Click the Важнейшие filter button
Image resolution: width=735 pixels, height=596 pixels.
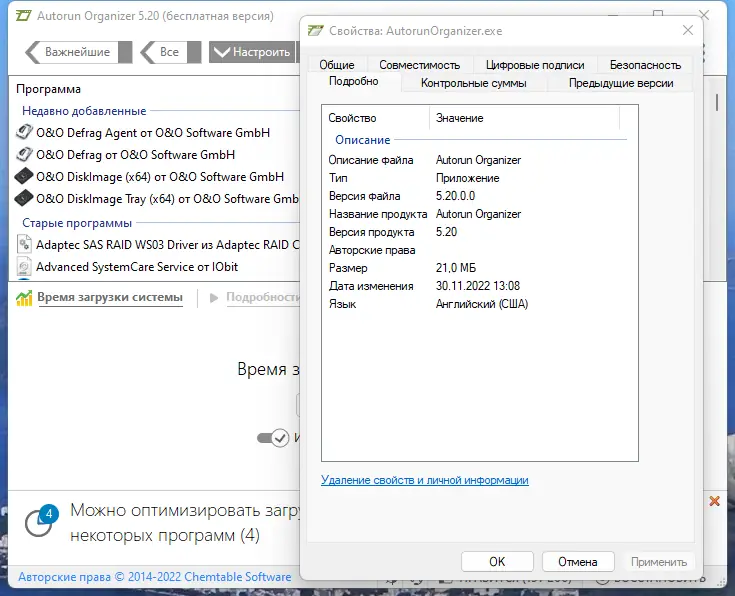click(x=78, y=52)
